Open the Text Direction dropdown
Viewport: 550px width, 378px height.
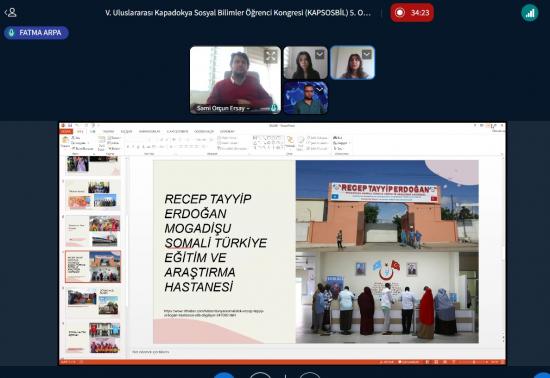(228, 138)
